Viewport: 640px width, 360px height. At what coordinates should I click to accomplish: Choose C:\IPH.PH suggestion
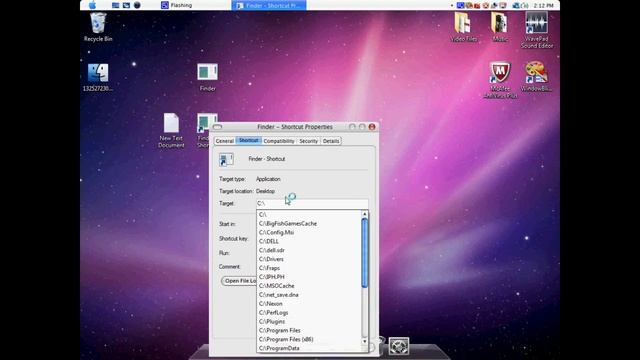[x=309, y=277]
